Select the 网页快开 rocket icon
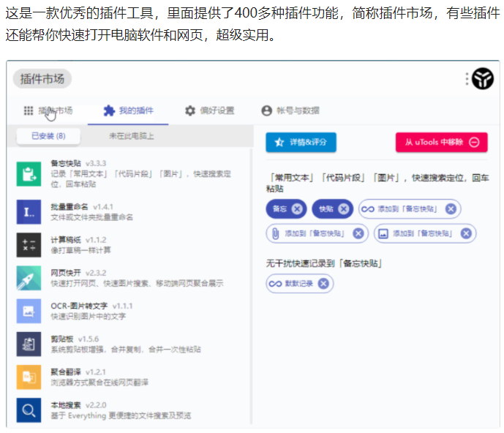Screen dimensions: 504x433 [29, 278]
